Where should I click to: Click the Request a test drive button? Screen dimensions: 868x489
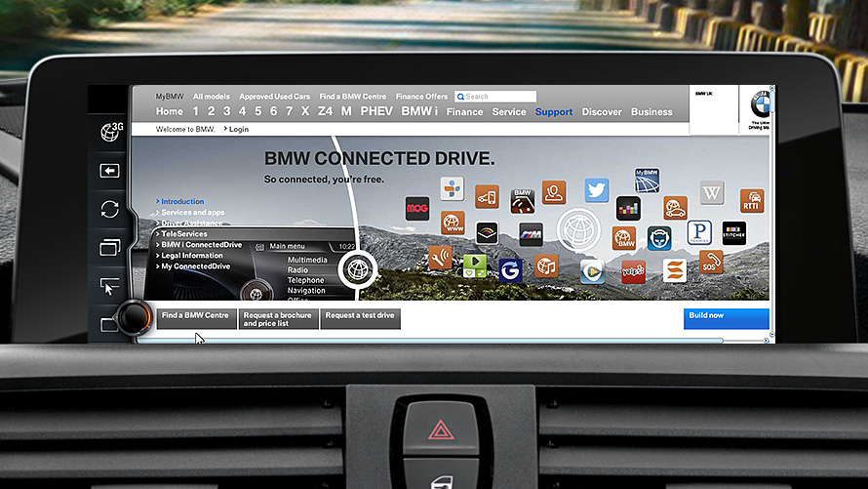[x=361, y=318]
